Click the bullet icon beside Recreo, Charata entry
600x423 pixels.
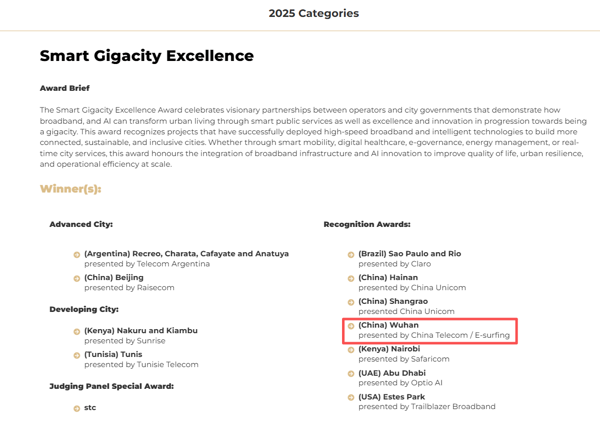[77, 254]
